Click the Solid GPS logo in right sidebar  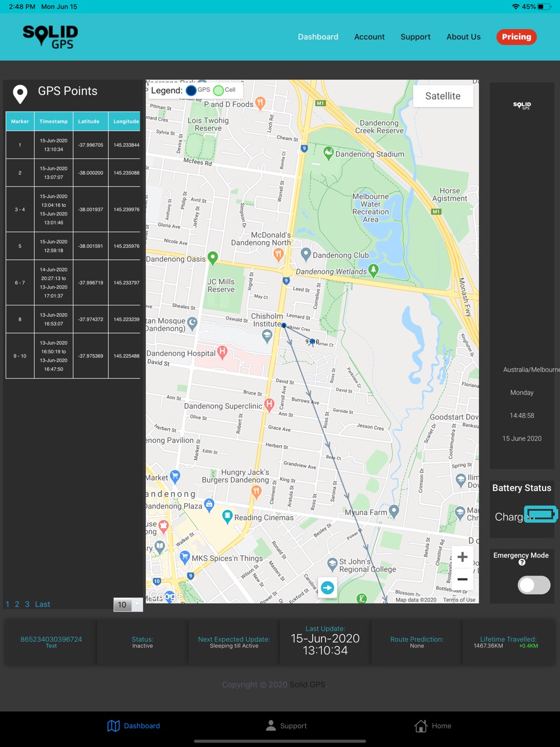pyautogui.click(x=522, y=105)
